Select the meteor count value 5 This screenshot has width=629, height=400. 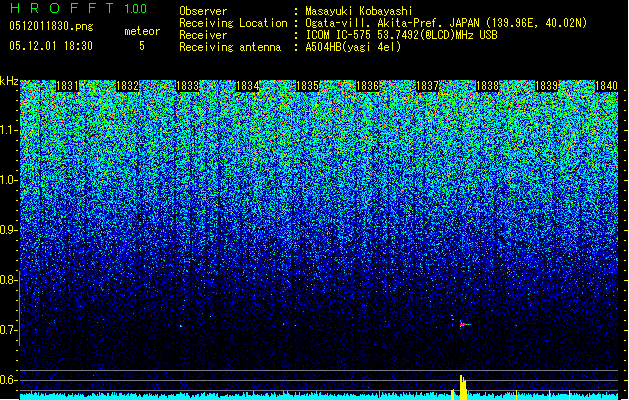click(x=142, y=46)
